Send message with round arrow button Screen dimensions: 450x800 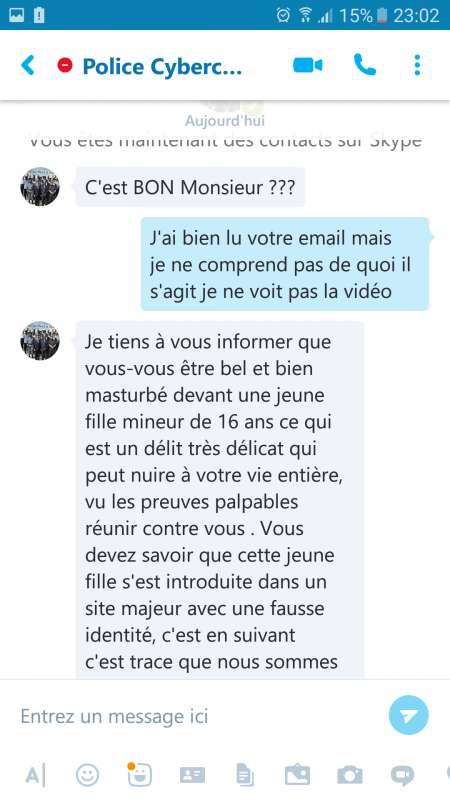(x=409, y=715)
